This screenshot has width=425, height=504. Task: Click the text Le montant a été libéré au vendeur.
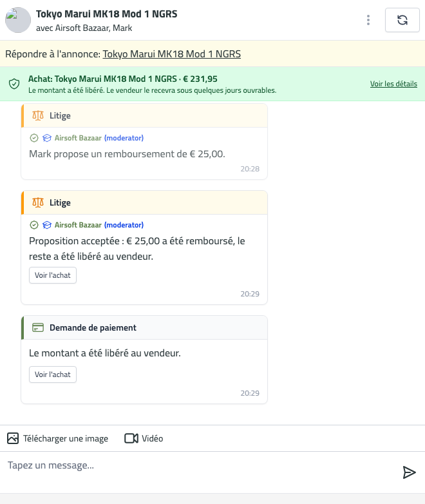(x=105, y=353)
